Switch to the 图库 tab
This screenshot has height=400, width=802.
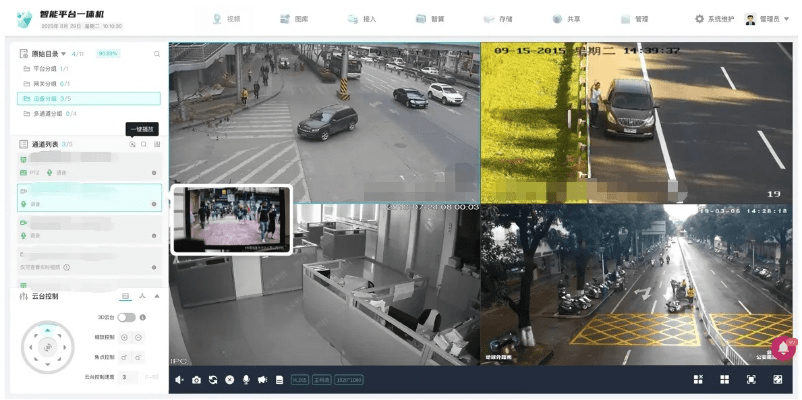[x=294, y=19]
